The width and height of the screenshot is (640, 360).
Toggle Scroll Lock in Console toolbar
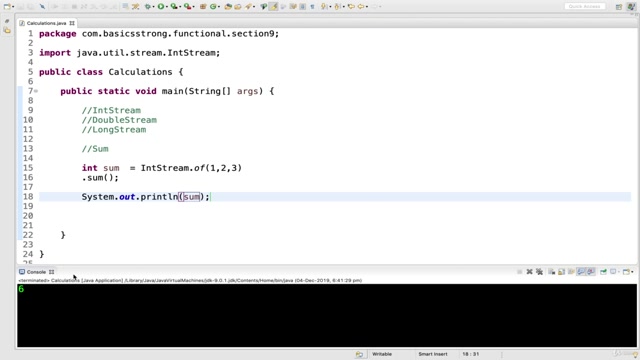pos(561,272)
